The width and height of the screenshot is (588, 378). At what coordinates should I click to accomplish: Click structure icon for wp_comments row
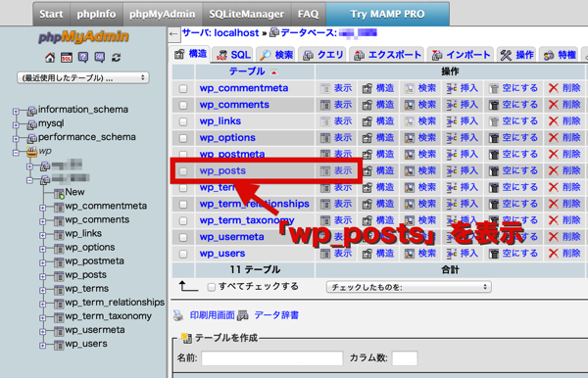[367, 105]
